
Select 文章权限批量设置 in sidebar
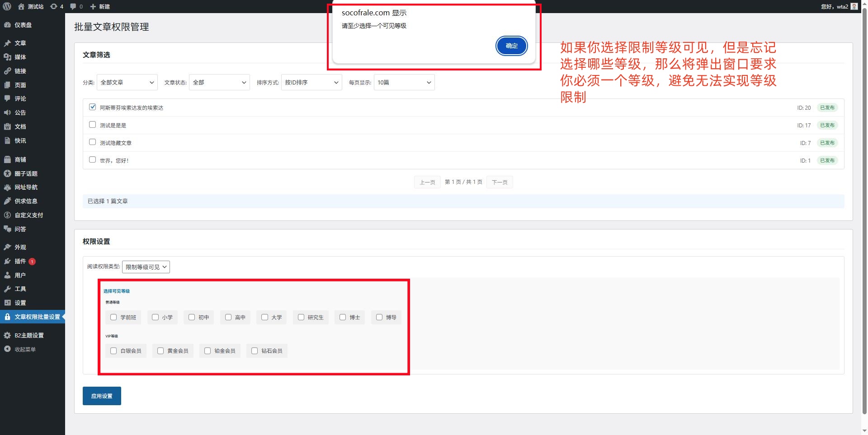pyautogui.click(x=33, y=317)
